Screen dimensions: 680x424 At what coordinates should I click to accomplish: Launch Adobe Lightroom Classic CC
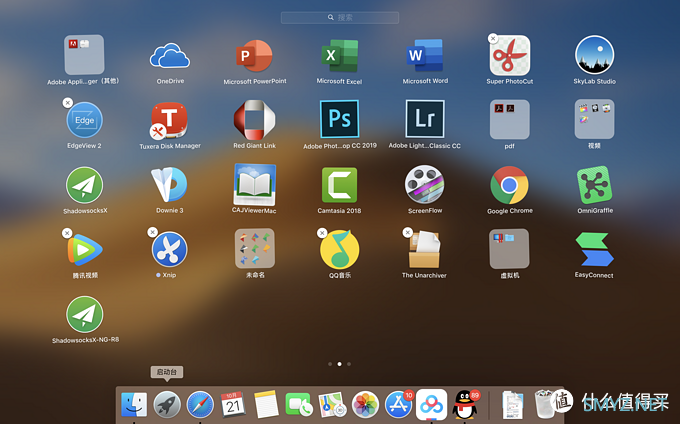click(x=425, y=119)
